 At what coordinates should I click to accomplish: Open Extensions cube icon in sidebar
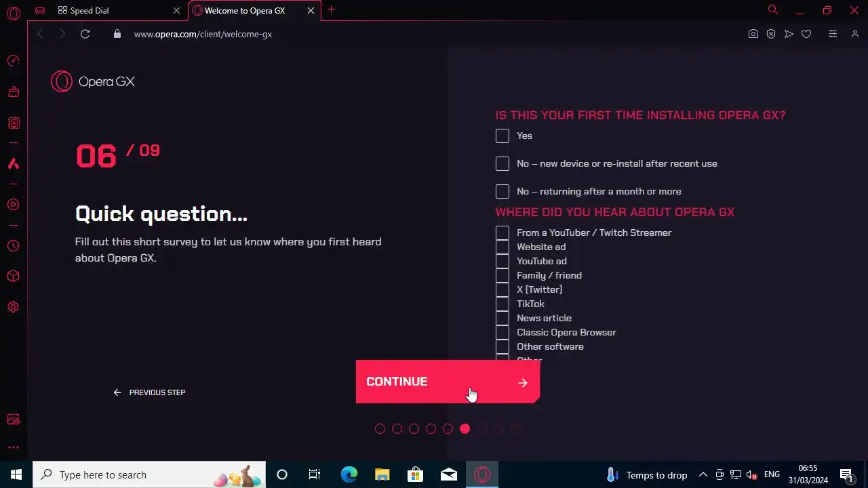(13, 277)
